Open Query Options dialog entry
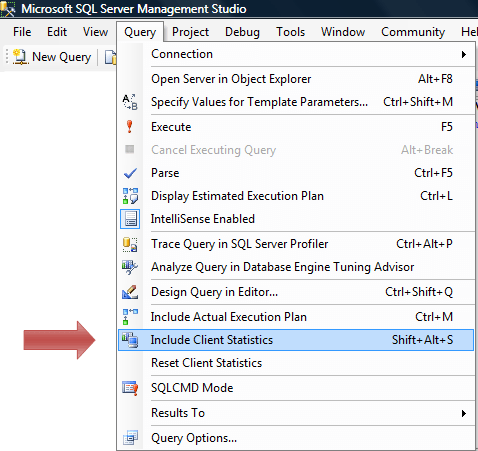 tap(296, 438)
